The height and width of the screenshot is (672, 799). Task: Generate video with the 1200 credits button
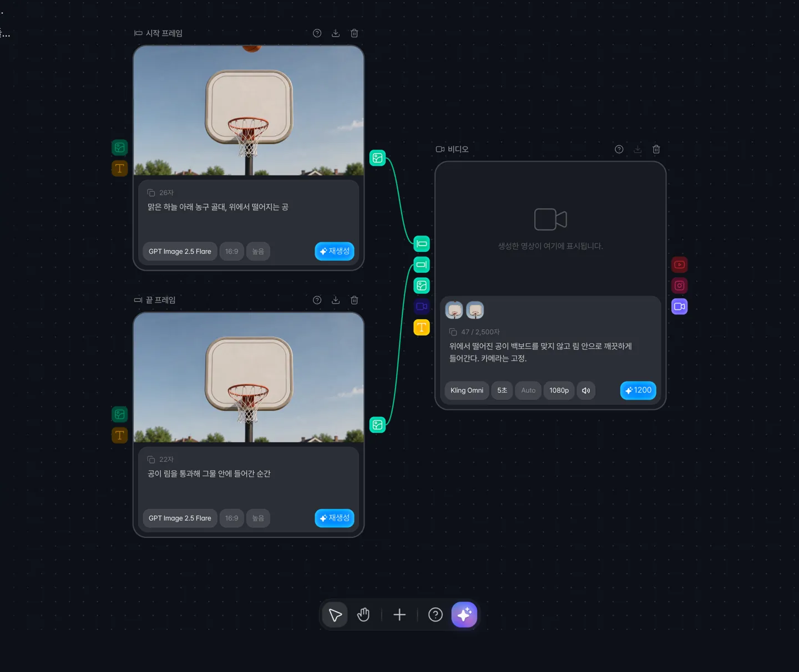tap(638, 390)
